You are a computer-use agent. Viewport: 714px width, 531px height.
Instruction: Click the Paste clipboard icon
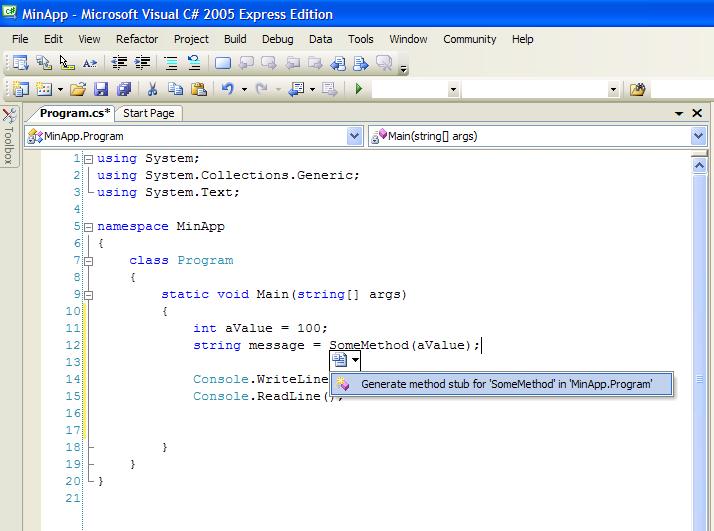tap(199, 89)
